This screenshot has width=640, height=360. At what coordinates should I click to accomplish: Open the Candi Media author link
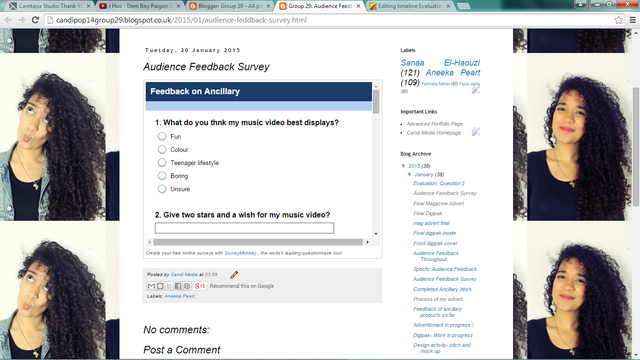coord(184,275)
